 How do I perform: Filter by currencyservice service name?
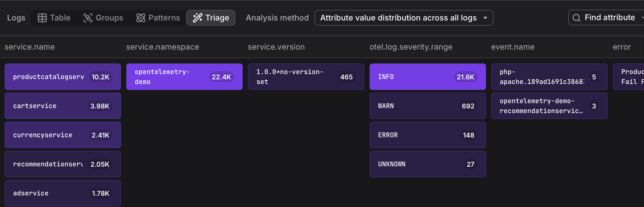[x=62, y=135]
